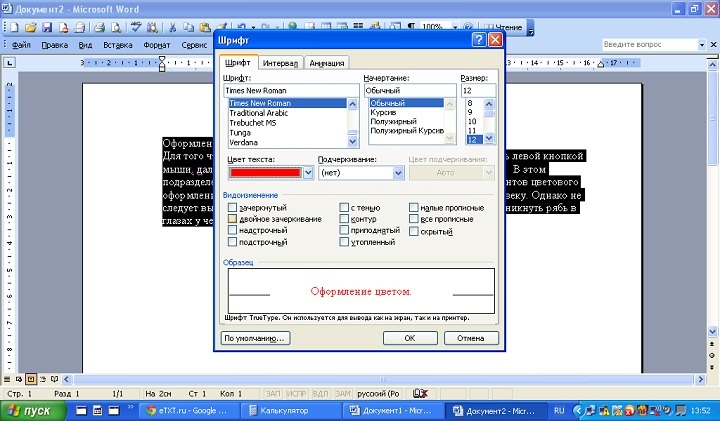This screenshot has height=421, width=720.
Task: Open the Вид menu
Action: [x=85, y=45]
